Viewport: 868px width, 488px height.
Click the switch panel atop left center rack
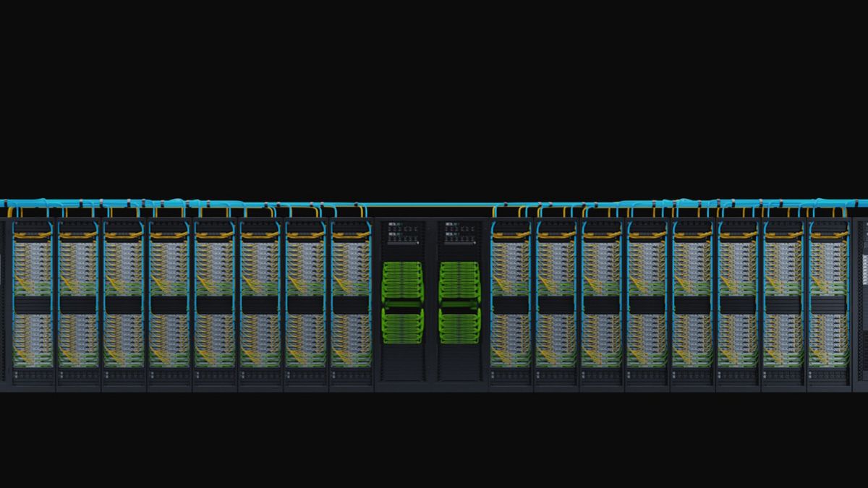[x=402, y=232]
